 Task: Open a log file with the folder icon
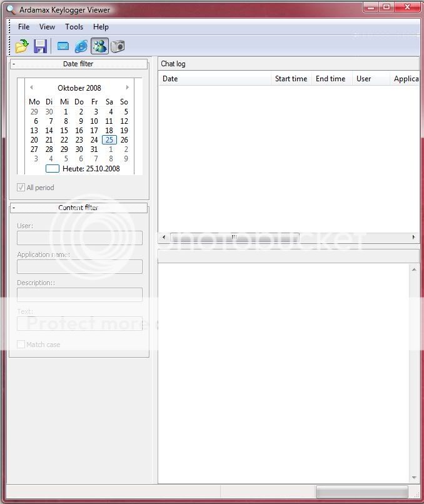[x=22, y=46]
